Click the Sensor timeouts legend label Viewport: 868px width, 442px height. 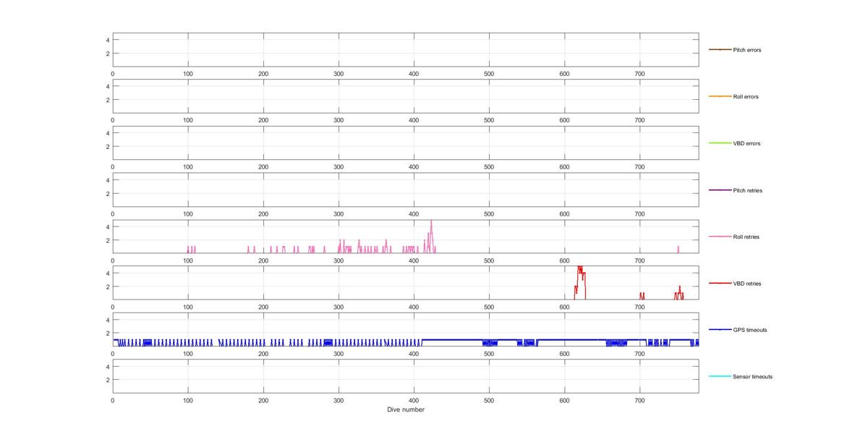tap(752, 377)
